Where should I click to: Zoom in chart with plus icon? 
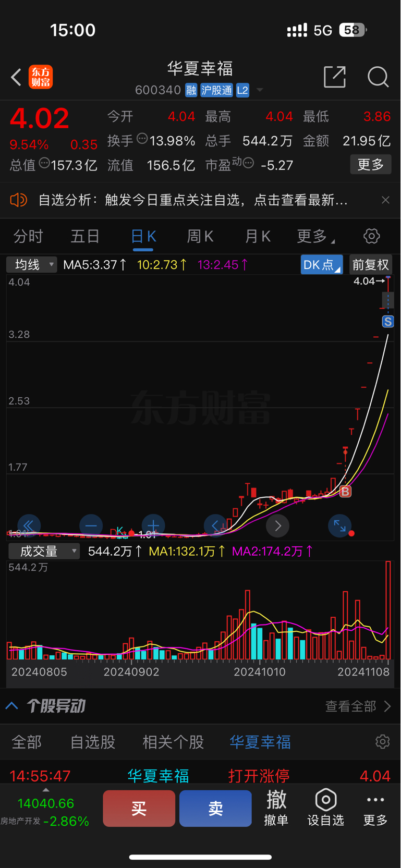tap(153, 525)
